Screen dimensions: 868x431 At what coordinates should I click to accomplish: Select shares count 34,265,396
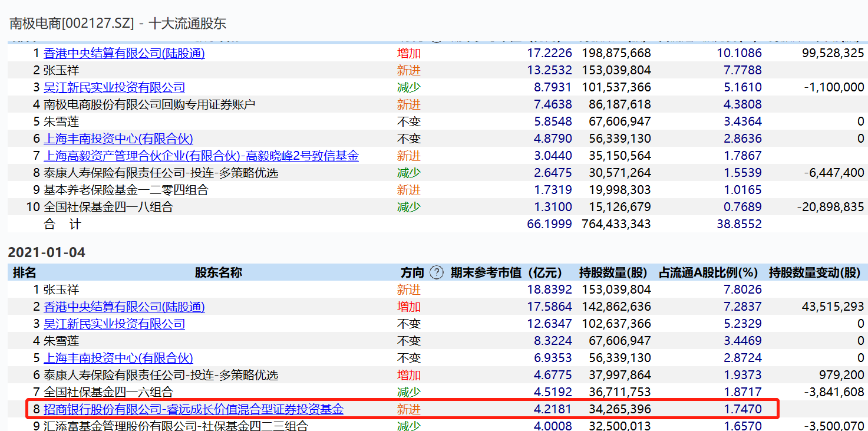(620, 409)
